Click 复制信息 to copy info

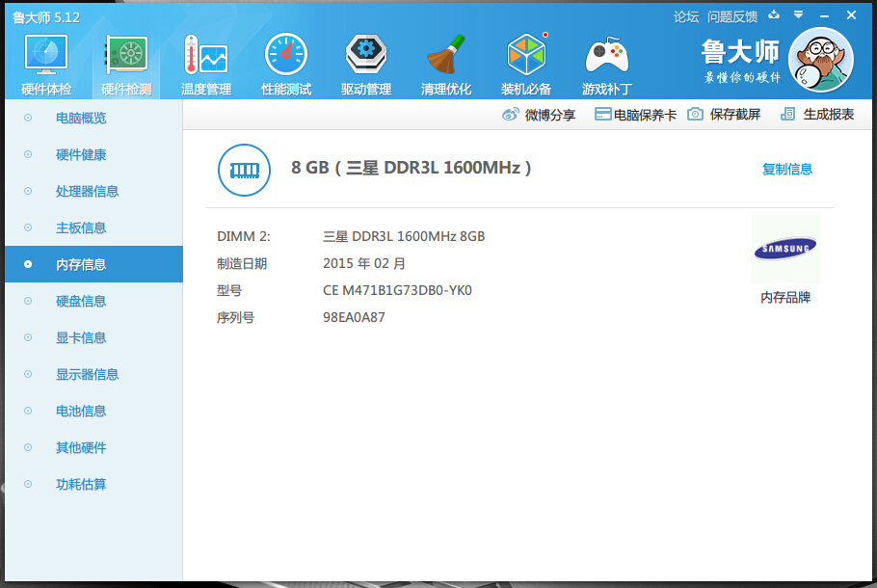[x=787, y=169]
